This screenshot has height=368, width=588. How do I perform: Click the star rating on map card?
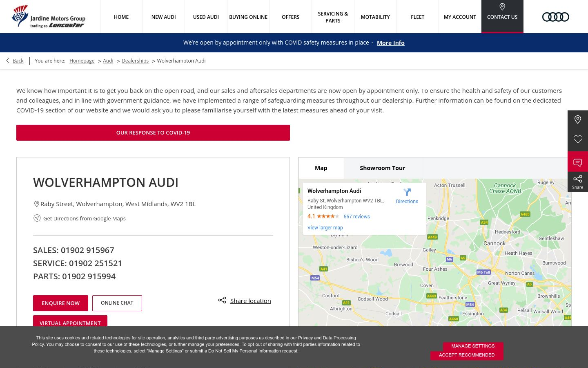pyautogui.click(x=328, y=216)
